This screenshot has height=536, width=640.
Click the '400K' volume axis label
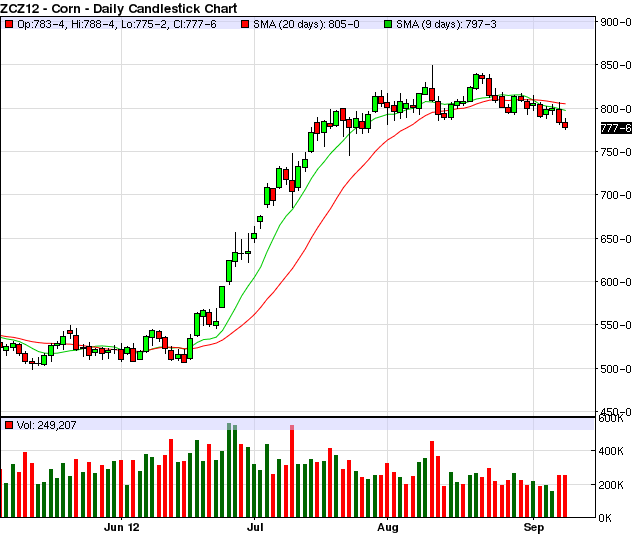click(x=611, y=451)
